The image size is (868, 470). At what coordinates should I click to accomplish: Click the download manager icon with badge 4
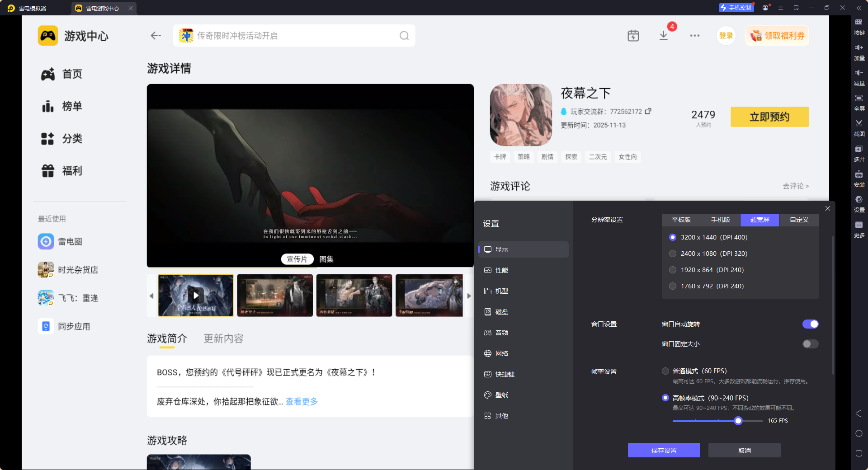(x=663, y=35)
